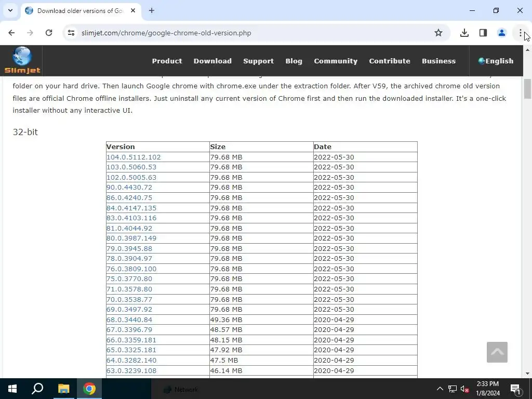Viewport: 532px width, 399px height.
Task: Open the Business menu
Action: click(438, 61)
